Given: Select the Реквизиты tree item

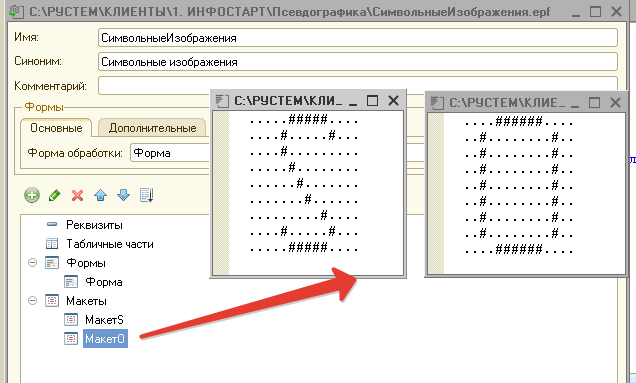Looking at the screenshot, I should pos(94,224).
